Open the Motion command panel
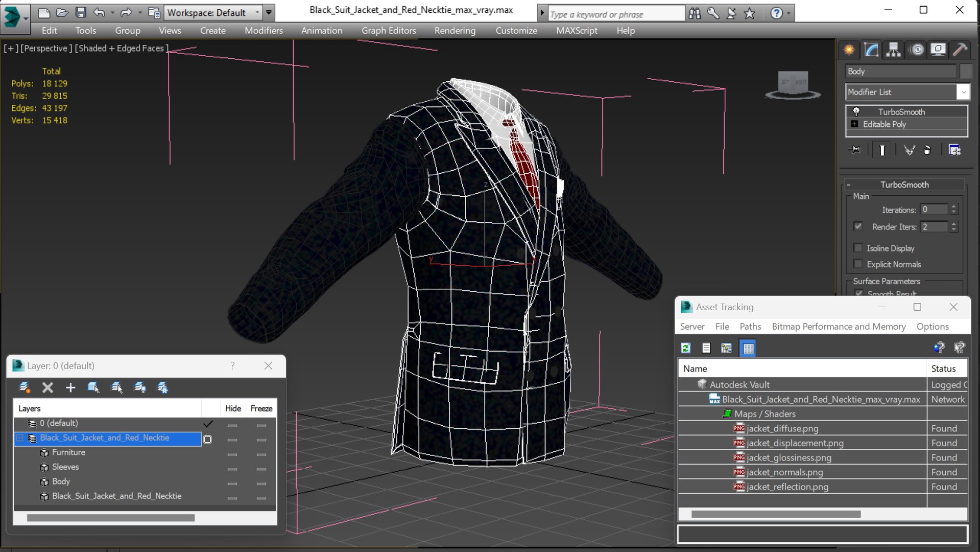This screenshot has width=980, height=552. 917,50
